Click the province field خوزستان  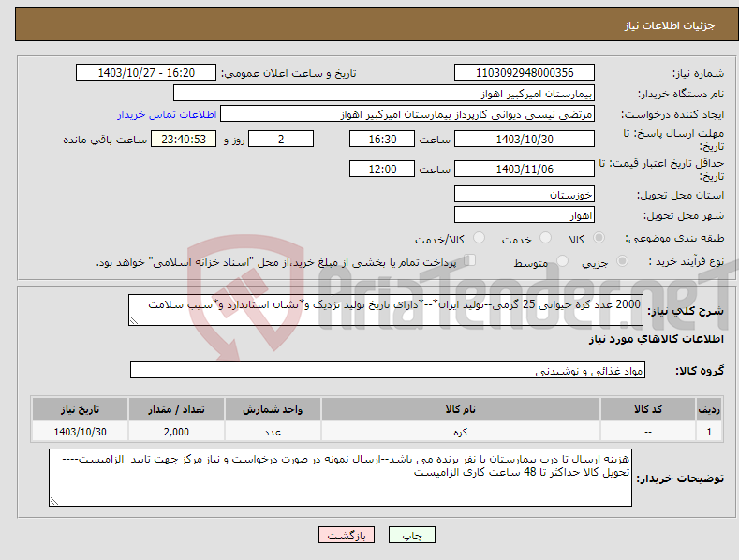pyautogui.click(x=525, y=194)
